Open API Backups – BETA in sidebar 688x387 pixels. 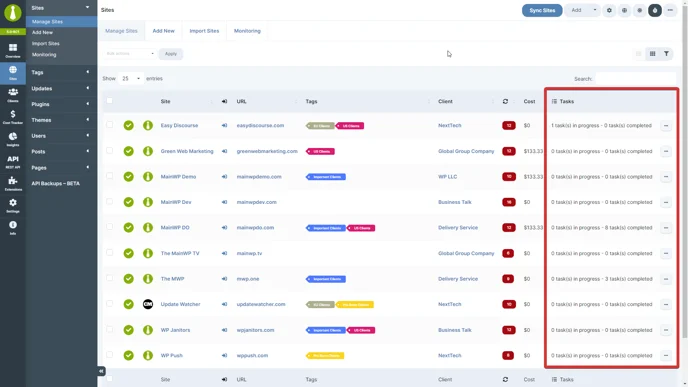tap(56, 183)
